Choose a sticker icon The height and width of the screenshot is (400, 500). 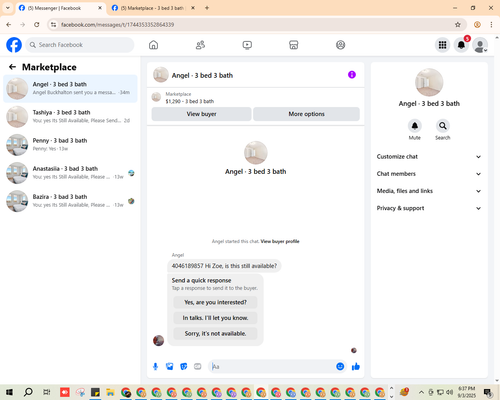184,367
